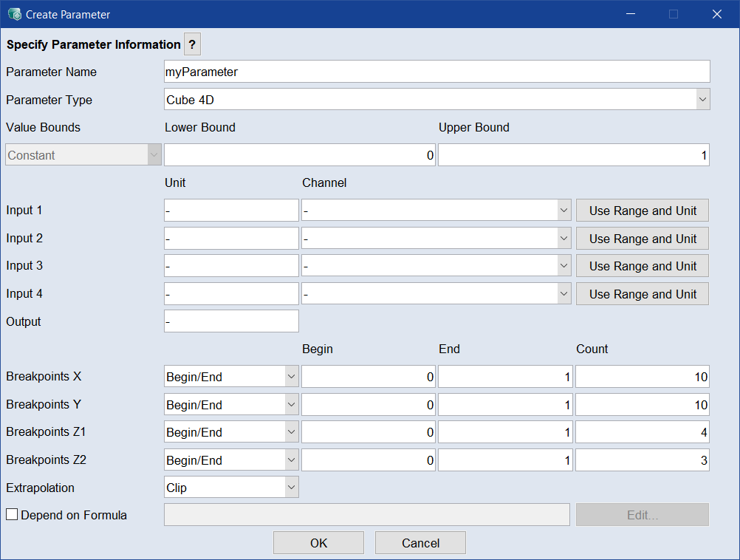Click the OK button
This screenshot has width=740, height=560.
coord(318,543)
